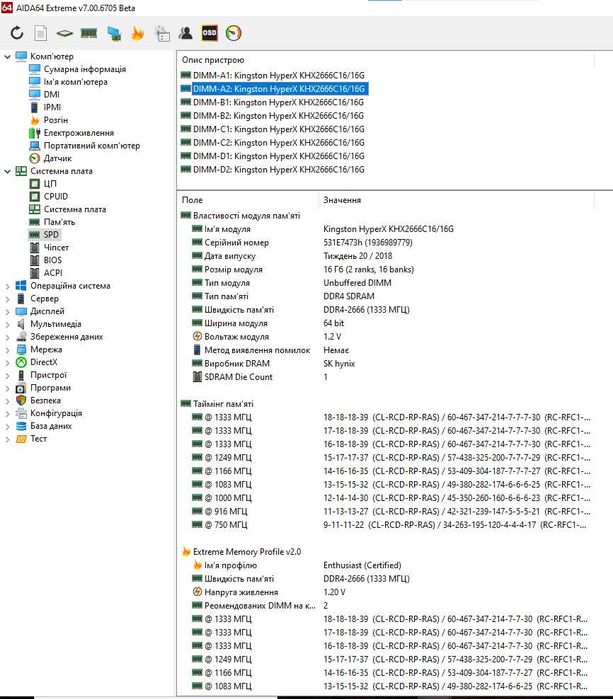
Task: Open the report wizard toolbar icon
Action: coord(162,33)
